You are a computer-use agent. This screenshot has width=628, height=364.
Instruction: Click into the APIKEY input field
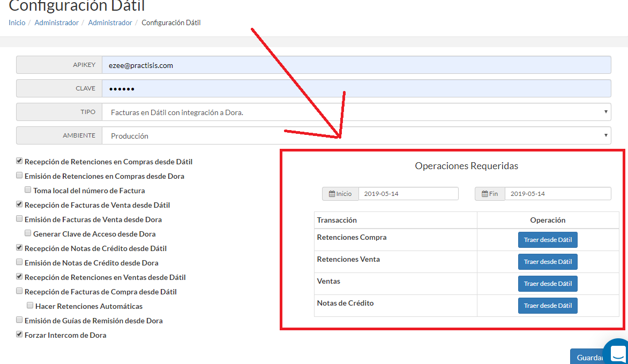pos(356,65)
